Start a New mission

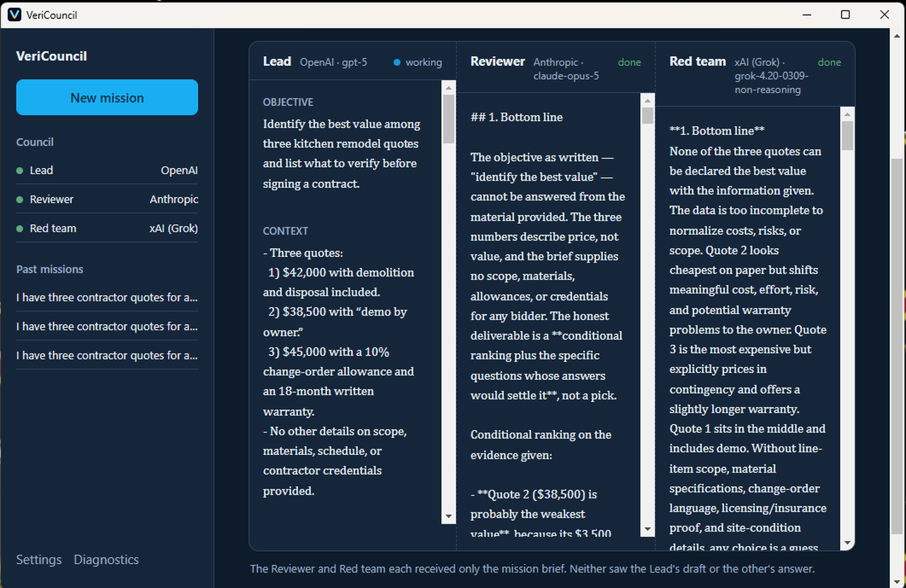click(107, 97)
